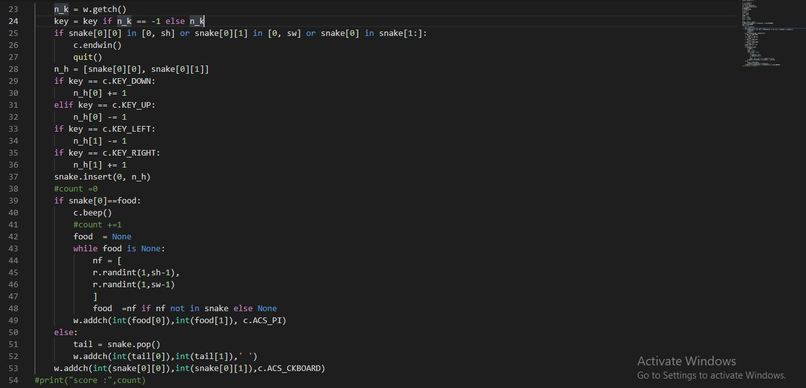Click the 'c.endwin()' statement

[x=97, y=45]
